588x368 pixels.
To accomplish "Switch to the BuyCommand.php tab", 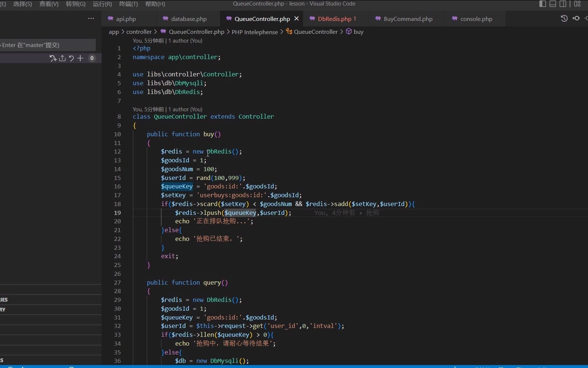I will pyautogui.click(x=408, y=19).
